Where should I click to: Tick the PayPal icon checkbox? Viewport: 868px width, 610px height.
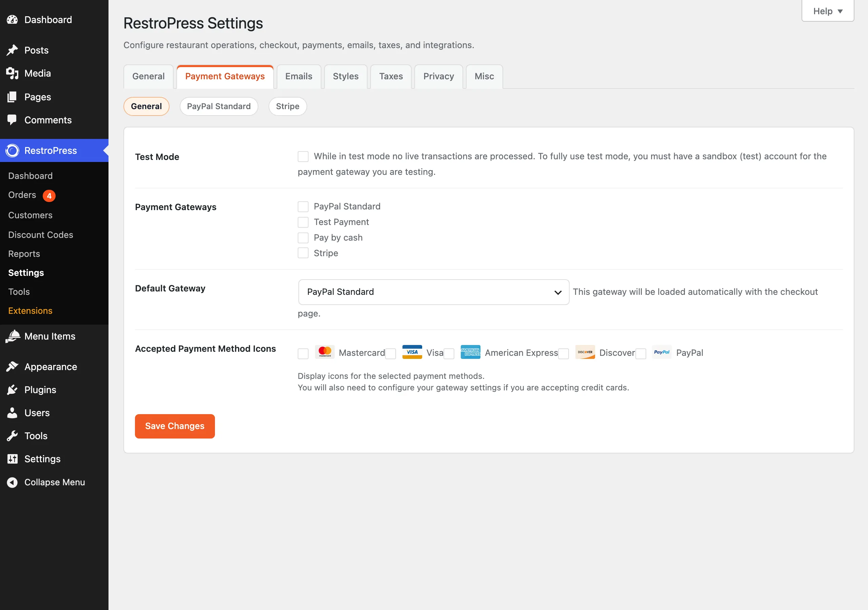[x=640, y=354]
